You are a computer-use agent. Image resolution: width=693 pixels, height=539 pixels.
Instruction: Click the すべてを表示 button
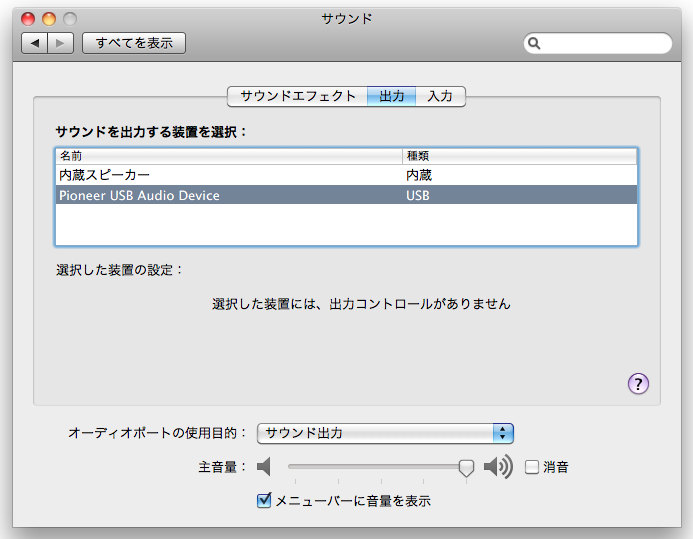pyautogui.click(x=134, y=43)
